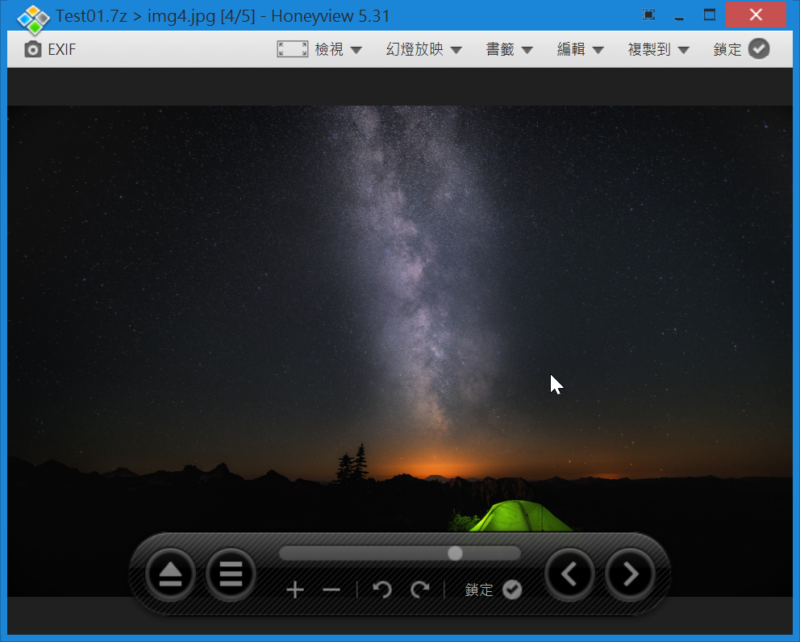The height and width of the screenshot is (642, 800).
Task: Rotate image clockwise
Action: 420,590
